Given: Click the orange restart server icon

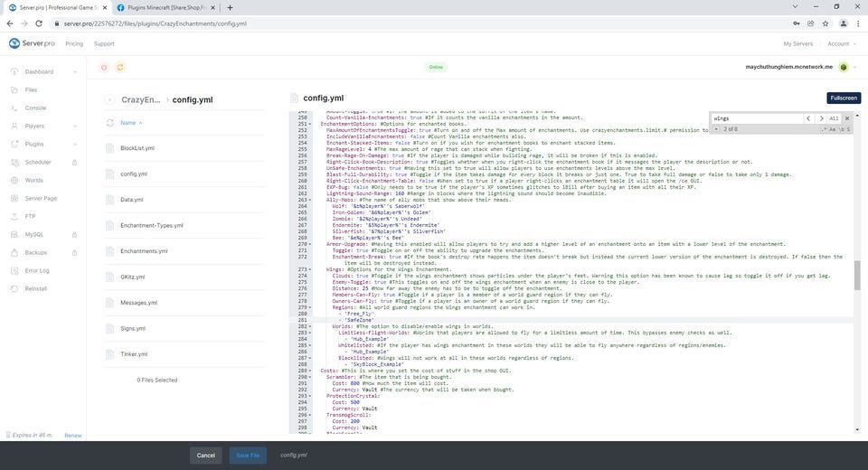Looking at the screenshot, I should coord(120,67).
